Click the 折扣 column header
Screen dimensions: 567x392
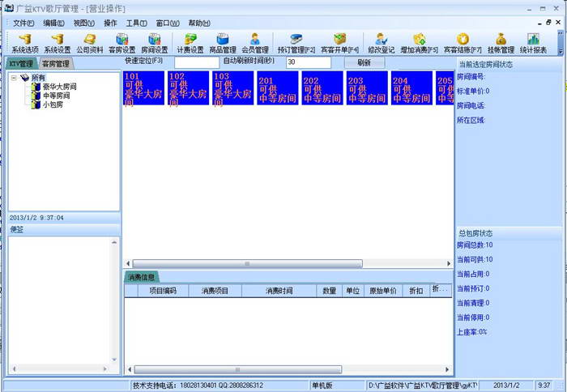coord(416,291)
